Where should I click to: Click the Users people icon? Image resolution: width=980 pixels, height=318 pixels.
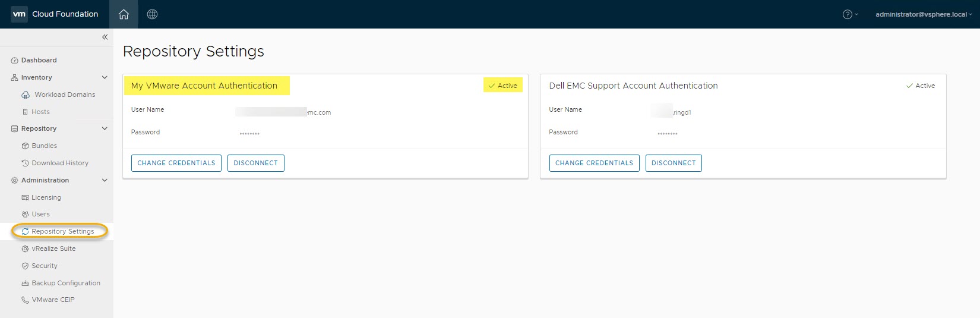pos(25,215)
